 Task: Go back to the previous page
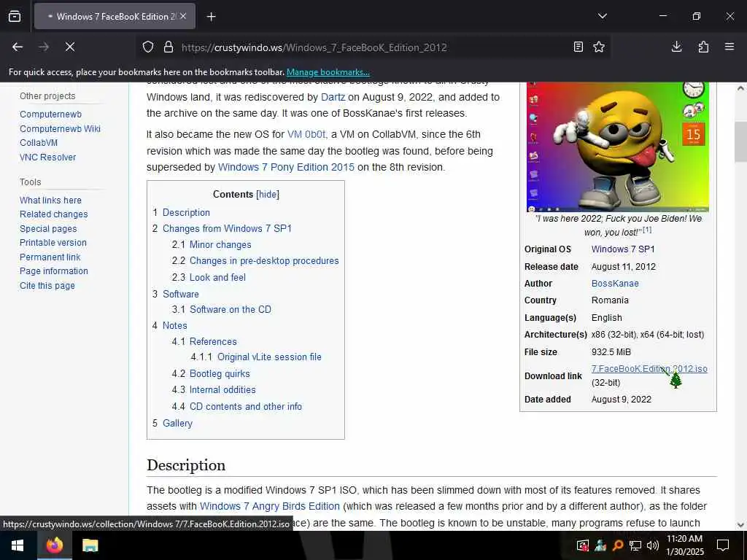[x=18, y=47]
